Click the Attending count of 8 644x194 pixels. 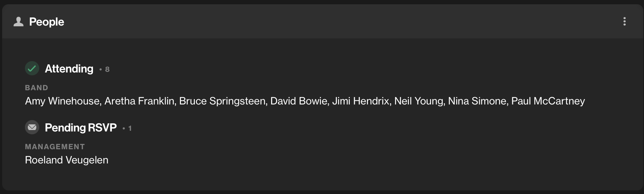107,69
